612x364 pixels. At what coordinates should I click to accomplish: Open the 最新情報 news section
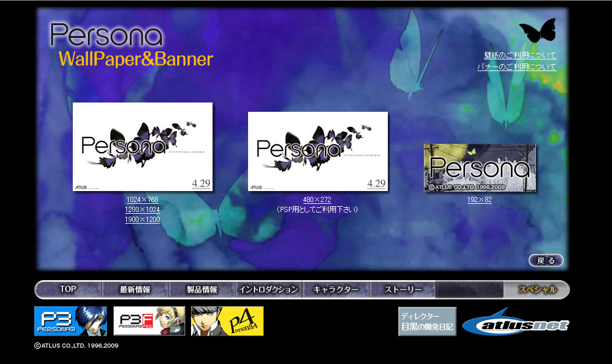[x=135, y=289]
